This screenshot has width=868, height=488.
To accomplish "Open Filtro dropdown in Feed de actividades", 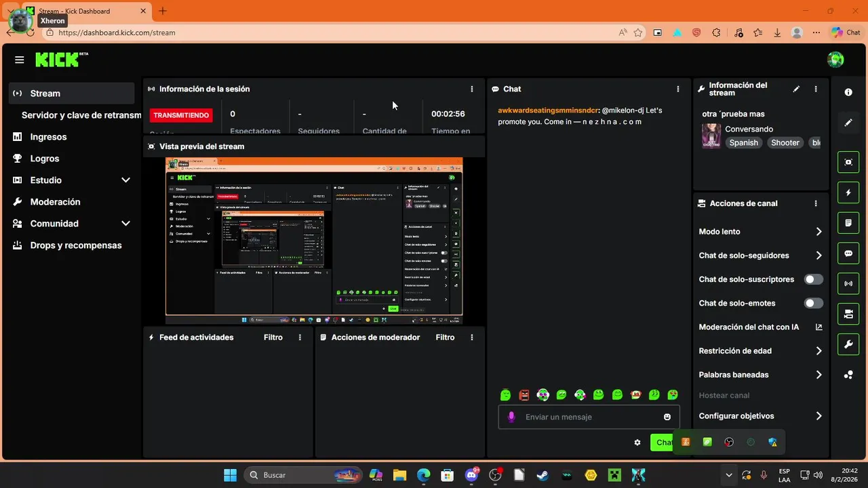I will click(x=273, y=338).
